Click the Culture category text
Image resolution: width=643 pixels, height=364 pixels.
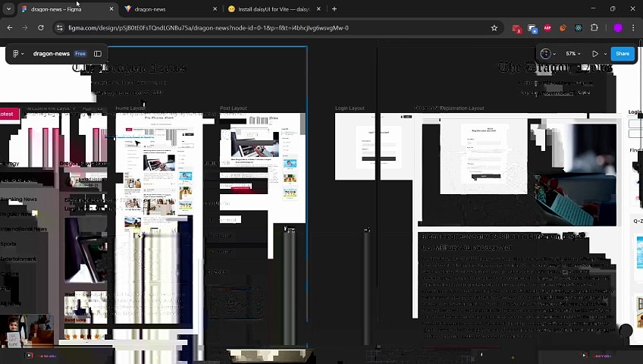(x=9, y=274)
